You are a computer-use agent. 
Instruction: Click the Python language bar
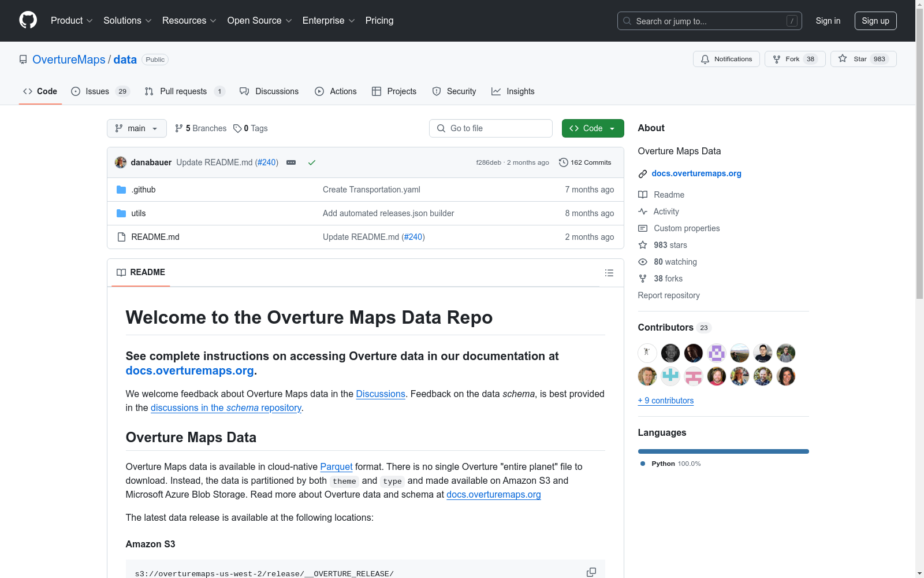pos(724,451)
